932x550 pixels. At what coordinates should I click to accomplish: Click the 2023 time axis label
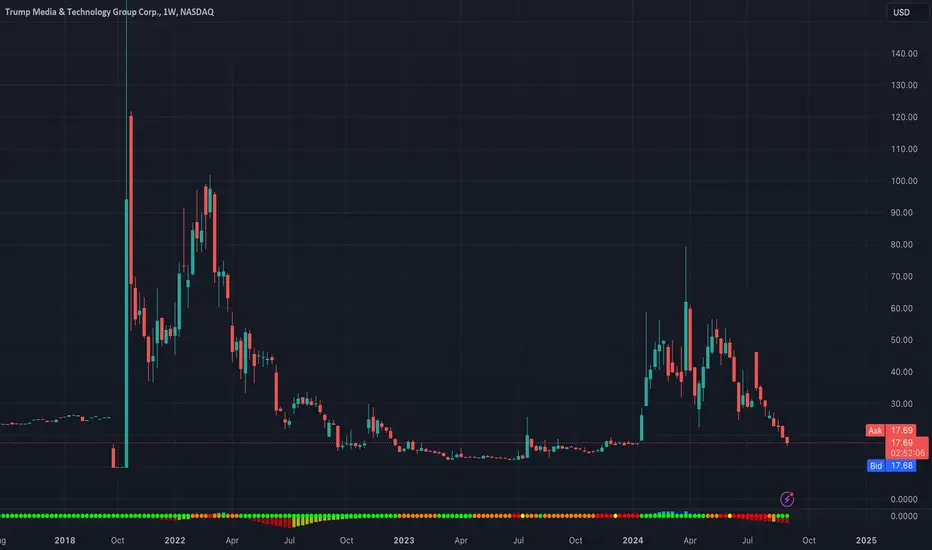click(x=404, y=540)
